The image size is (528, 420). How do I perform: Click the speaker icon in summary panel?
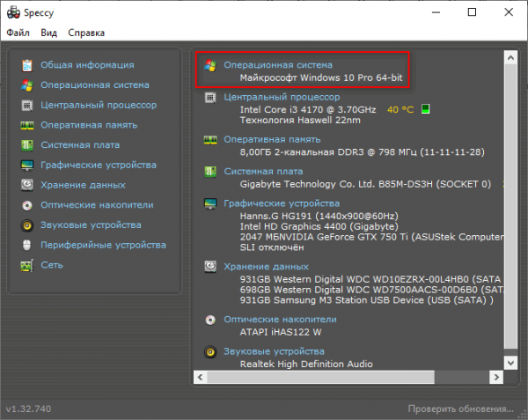(x=210, y=352)
